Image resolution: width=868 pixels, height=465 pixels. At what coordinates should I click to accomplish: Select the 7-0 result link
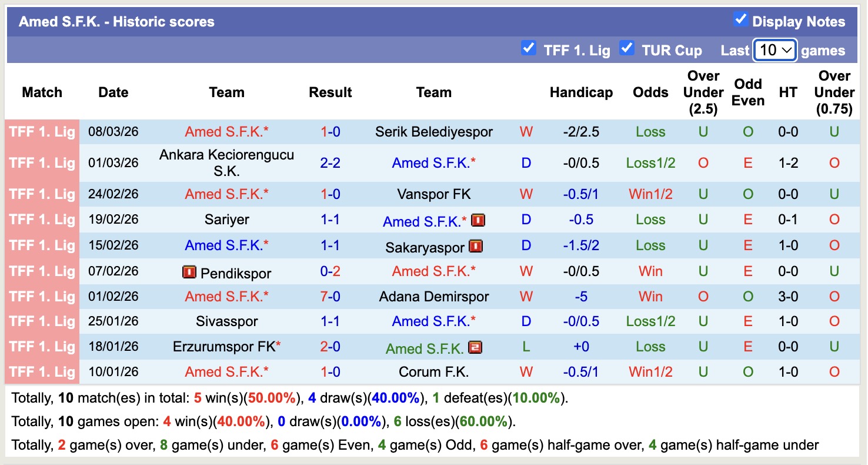click(330, 296)
